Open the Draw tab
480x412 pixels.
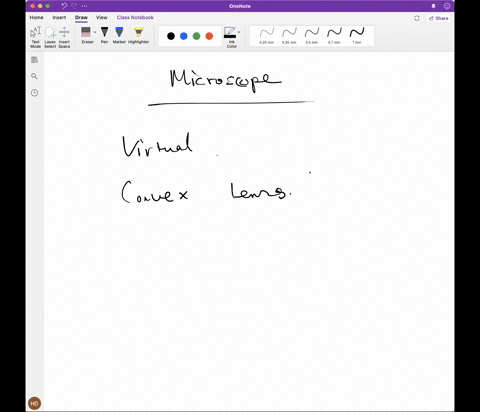coord(81,17)
